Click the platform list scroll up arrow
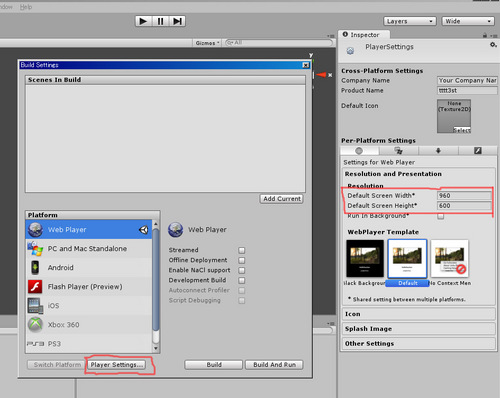500x398 pixels. tap(156, 224)
